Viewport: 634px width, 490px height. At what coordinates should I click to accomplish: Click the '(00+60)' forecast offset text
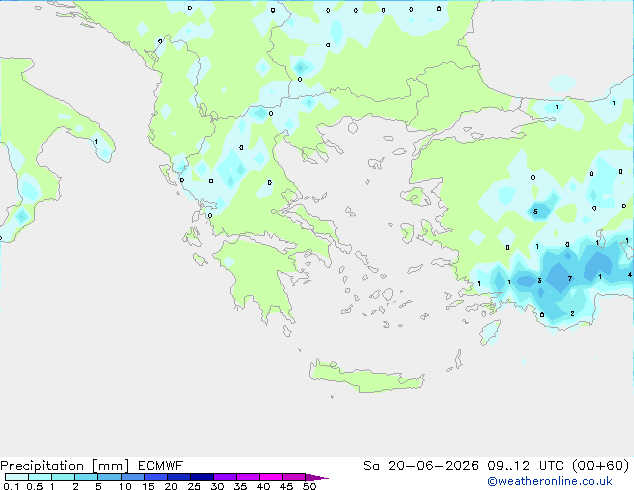(601, 466)
